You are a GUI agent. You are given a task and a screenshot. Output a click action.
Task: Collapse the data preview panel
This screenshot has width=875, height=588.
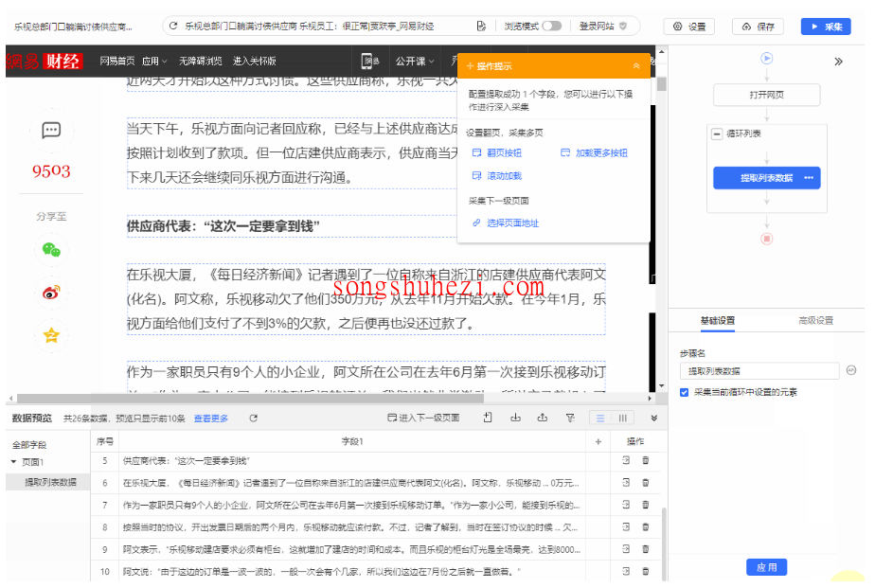[x=654, y=418]
